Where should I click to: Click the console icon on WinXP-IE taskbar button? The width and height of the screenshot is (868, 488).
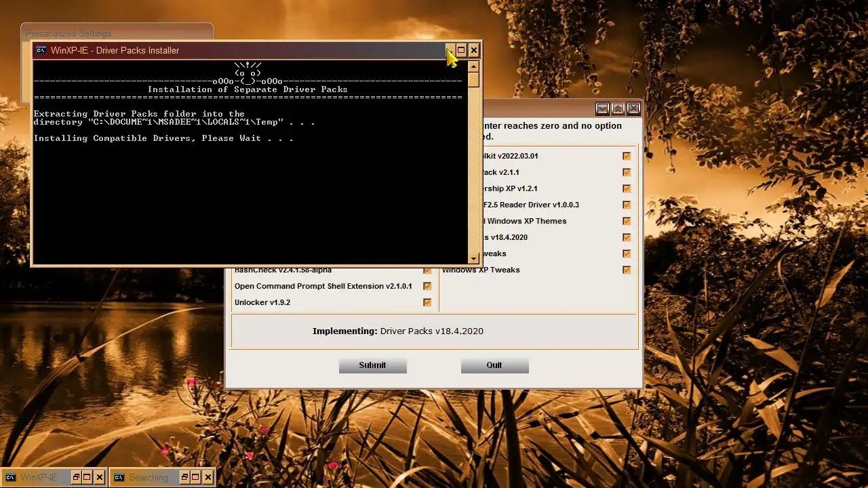tap(9, 477)
